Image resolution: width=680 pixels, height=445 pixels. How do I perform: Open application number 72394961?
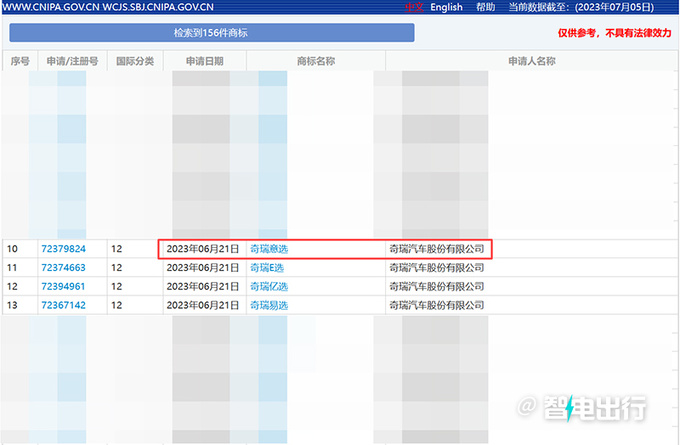63,286
